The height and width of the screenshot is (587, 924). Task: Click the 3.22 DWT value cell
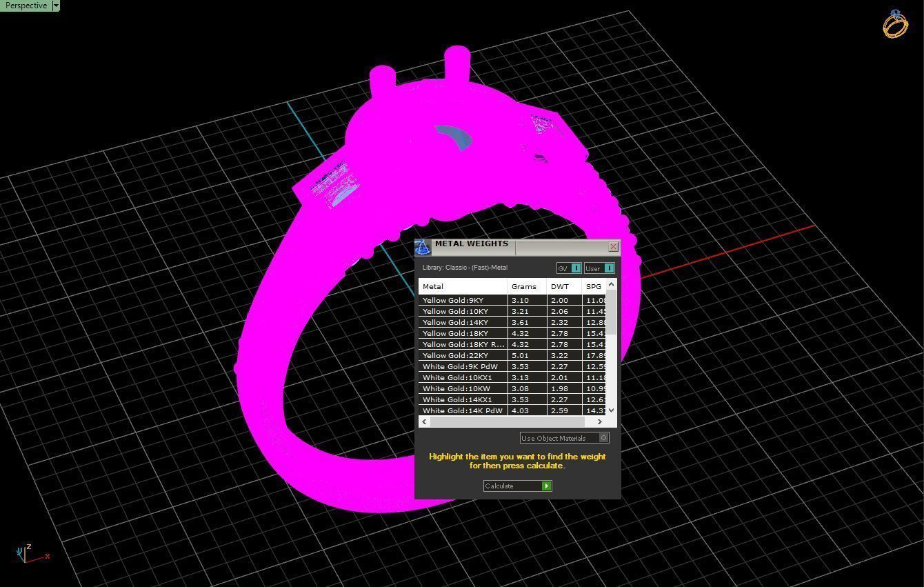[564, 355]
